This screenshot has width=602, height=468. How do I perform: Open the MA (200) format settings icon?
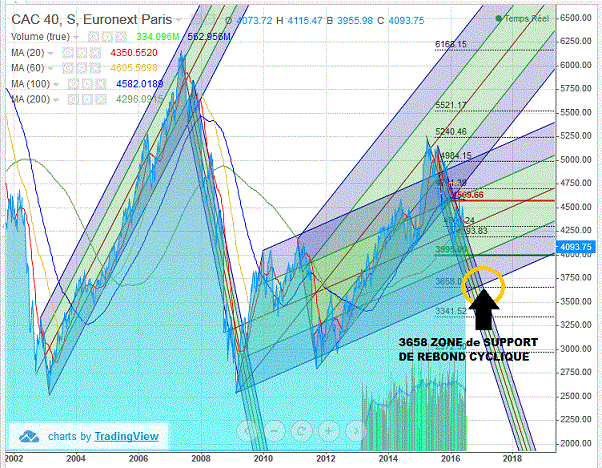pyautogui.click(x=87, y=99)
